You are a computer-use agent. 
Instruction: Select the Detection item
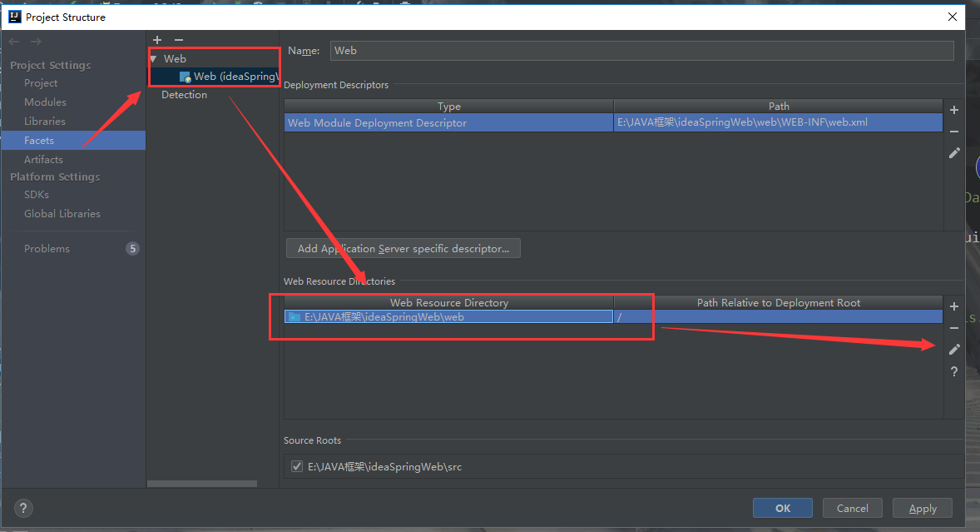point(184,94)
